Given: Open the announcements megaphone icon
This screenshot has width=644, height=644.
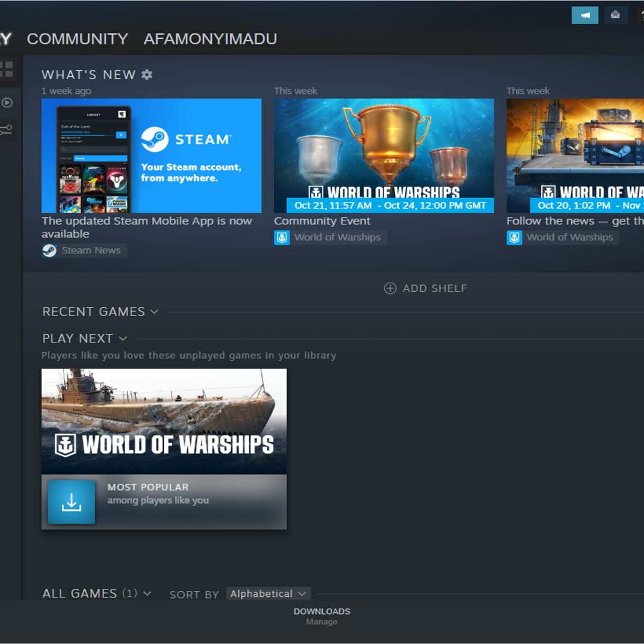Looking at the screenshot, I should click(x=585, y=15).
